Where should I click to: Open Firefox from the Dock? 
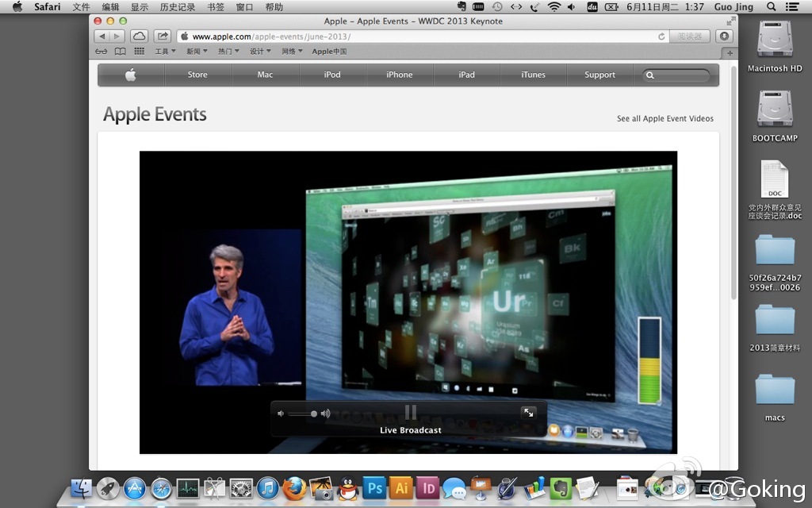coord(295,488)
